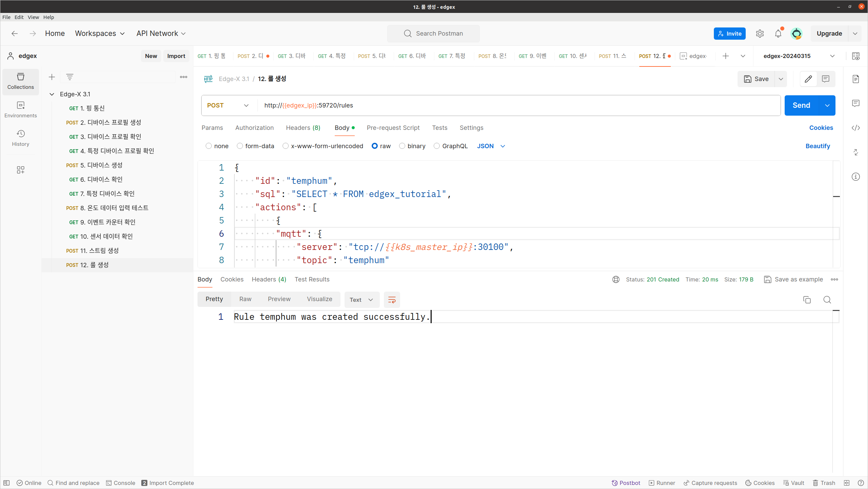Click the copy icon in response body

click(807, 299)
